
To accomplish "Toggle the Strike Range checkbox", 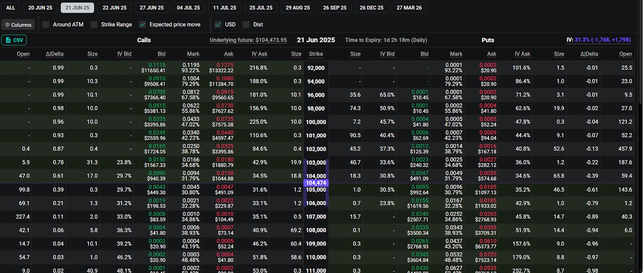I will click(x=94, y=25).
